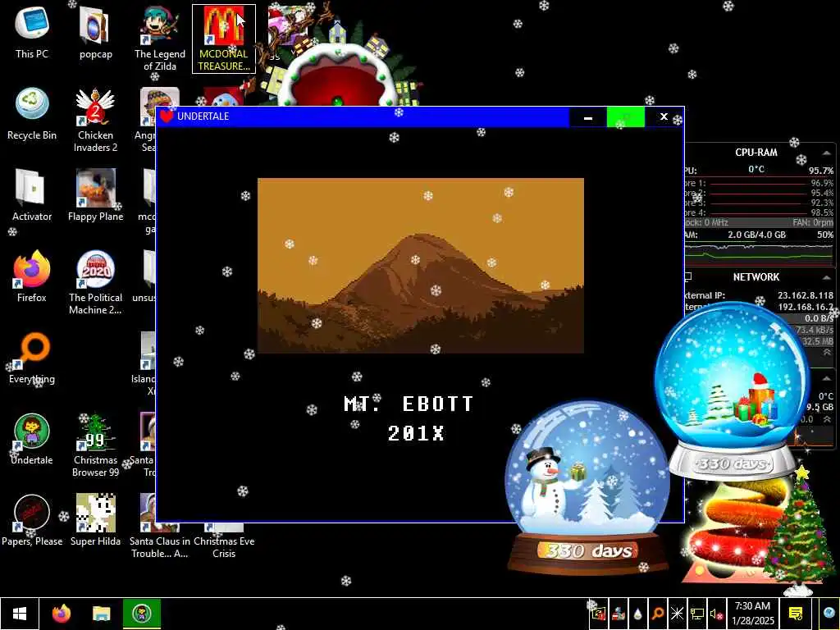840x630 pixels.
Task: Click the decorated Christmas tree desktop widget
Action: (x=799, y=531)
